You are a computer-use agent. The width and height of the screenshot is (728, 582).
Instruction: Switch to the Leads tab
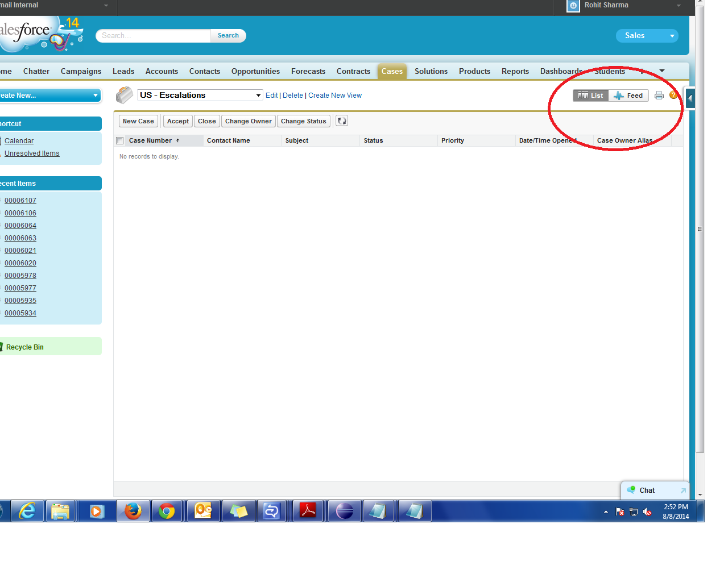(x=123, y=72)
